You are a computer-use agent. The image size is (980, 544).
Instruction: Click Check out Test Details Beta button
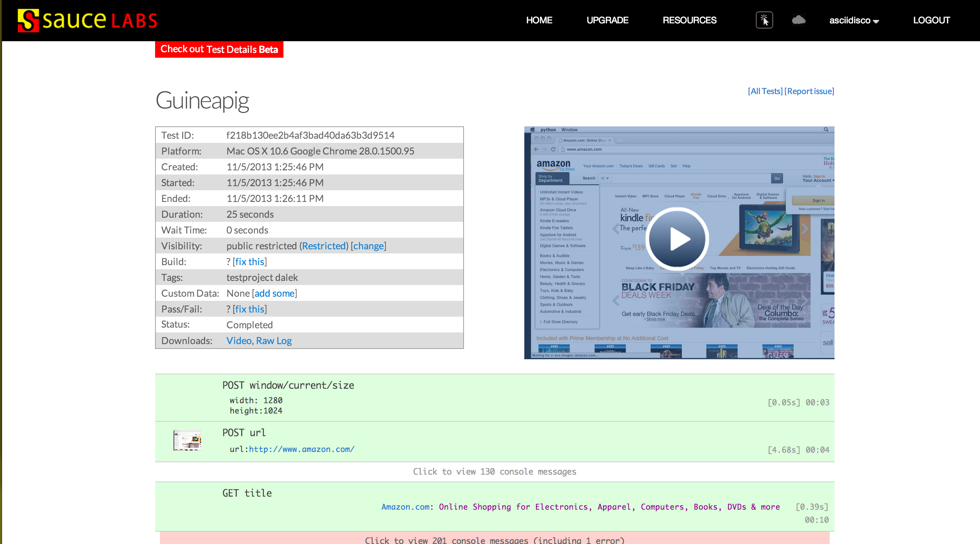[219, 49]
